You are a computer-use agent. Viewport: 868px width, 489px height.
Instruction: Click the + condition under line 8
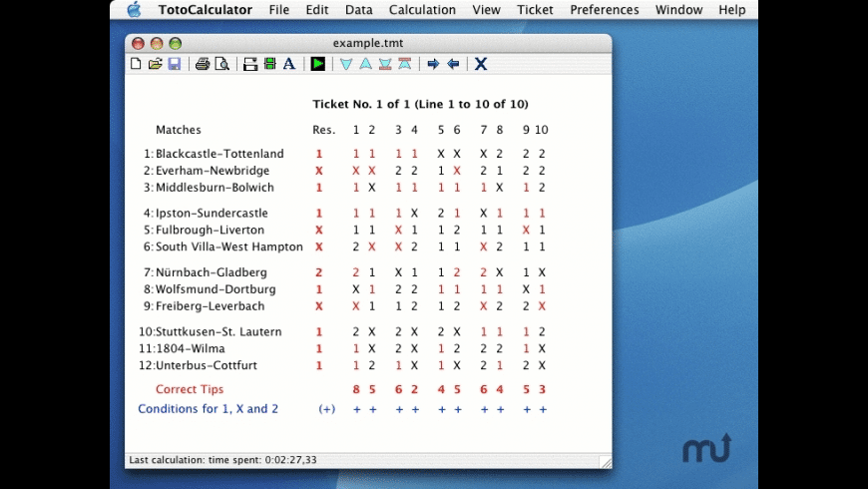[x=501, y=410]
